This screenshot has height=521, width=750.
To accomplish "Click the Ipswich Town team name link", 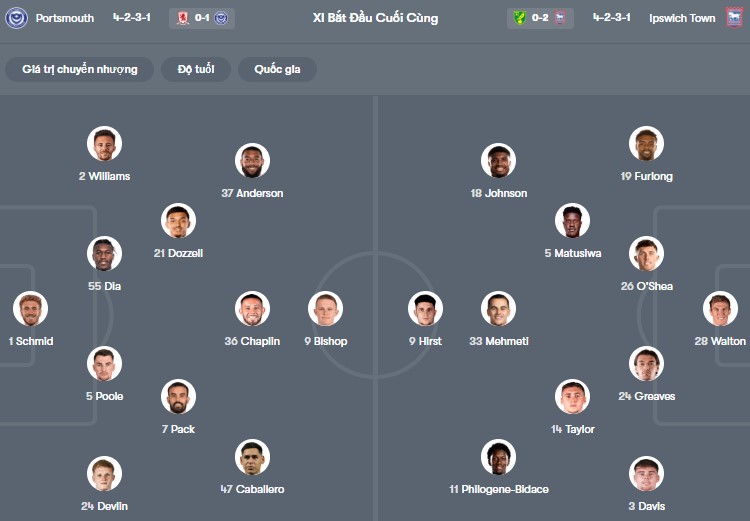I will (682, 18).
